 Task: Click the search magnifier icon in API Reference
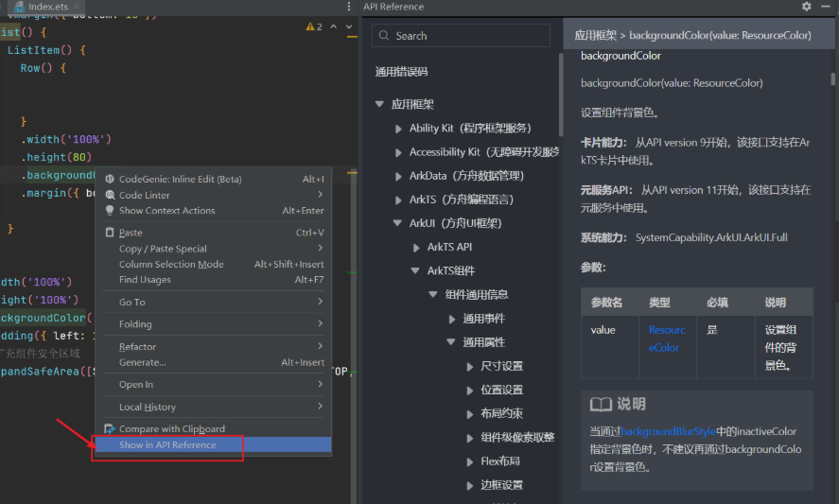(x=384, y=36)
